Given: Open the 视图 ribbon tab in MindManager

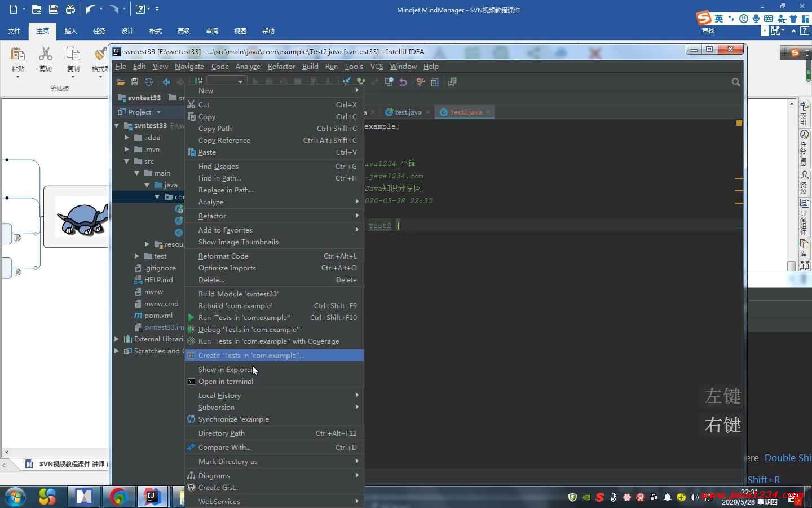Looking at the screenshot, I should tap(240, 31).
